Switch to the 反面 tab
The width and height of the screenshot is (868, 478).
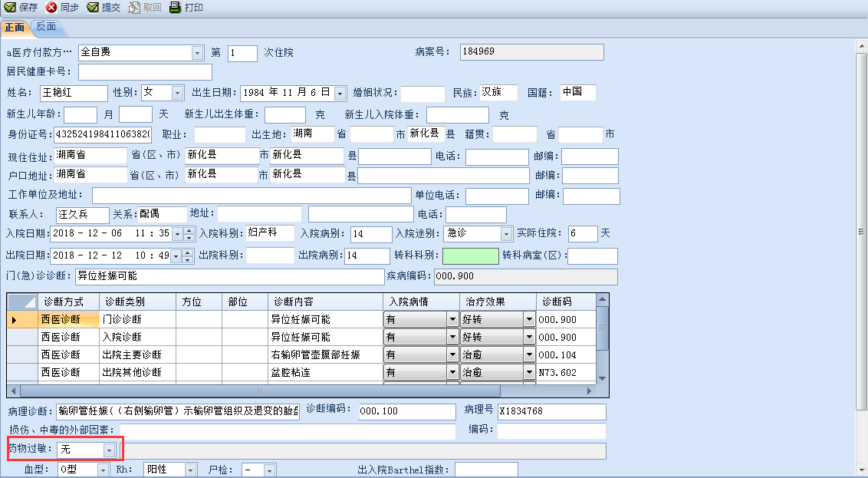(x=46, y=27)
